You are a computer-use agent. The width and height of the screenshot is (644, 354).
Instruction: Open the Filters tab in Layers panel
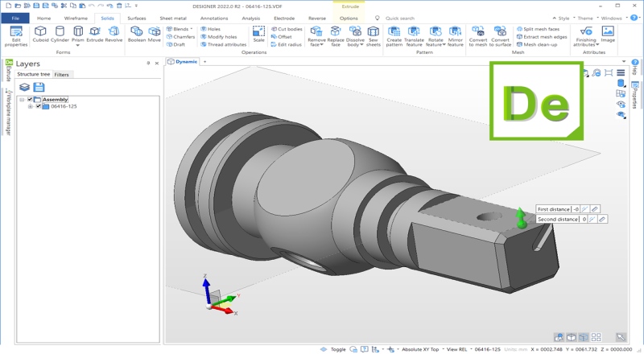[x=62, y=74]
